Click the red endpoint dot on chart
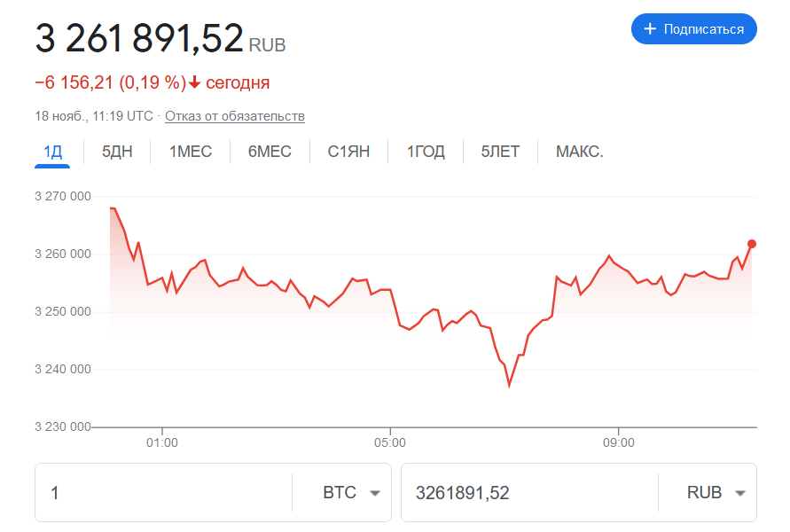Screen dimensions: 790x532 [x=752, y=244]
